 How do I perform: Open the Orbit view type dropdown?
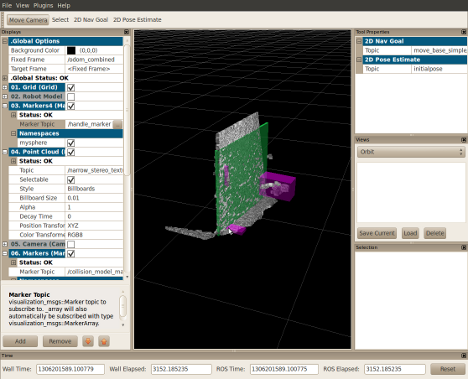[411, 152]
